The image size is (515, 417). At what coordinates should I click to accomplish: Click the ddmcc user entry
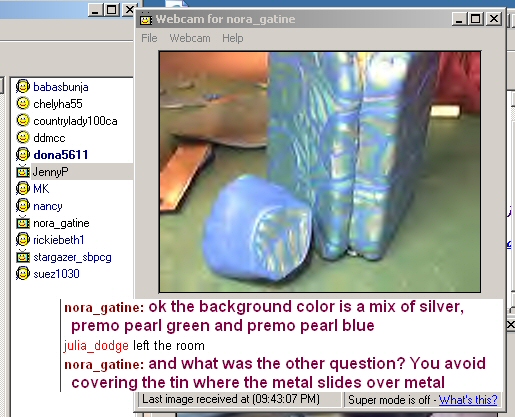(49, 138)
